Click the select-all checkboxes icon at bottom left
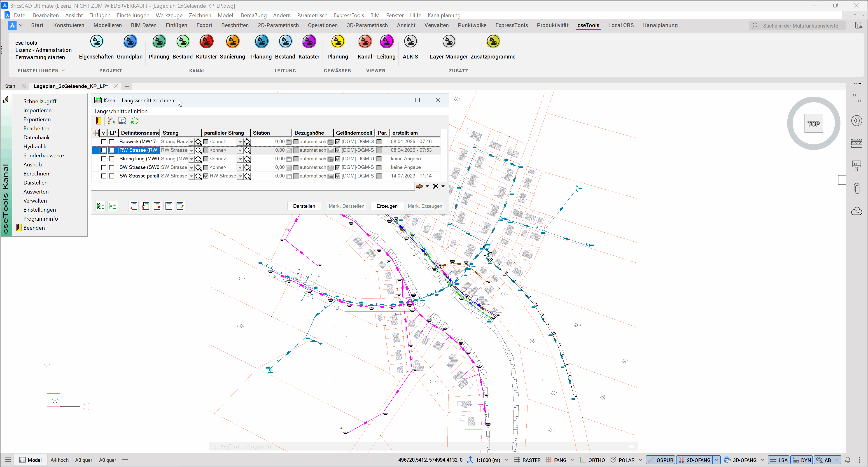This screenshot has width=868, height=467. tap(100, 206)
